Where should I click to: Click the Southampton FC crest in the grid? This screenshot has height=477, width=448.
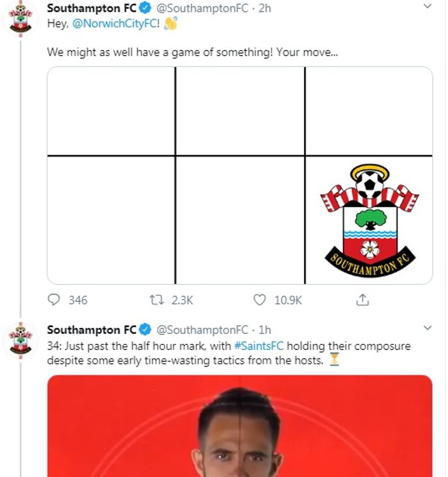(369, 220)
